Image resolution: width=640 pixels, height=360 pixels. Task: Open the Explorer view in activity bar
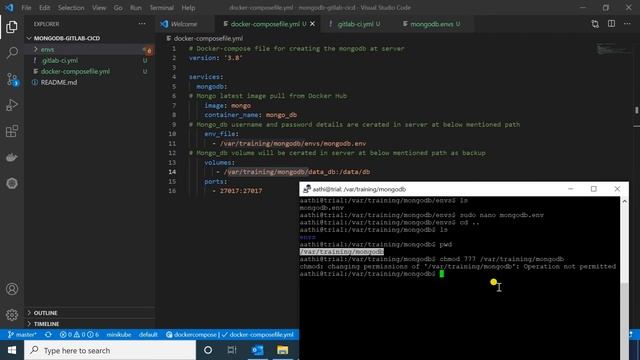coord(12,27)
